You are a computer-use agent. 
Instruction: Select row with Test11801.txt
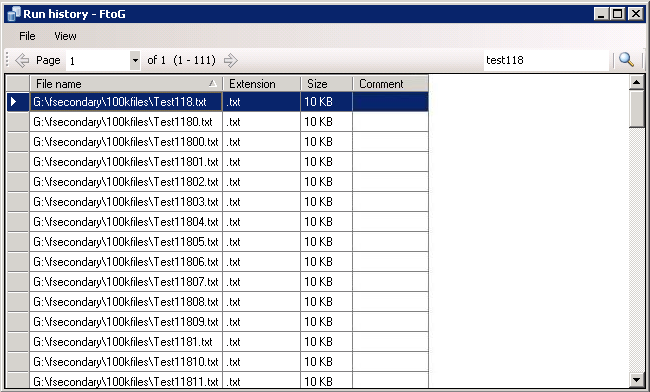(218, 162)
